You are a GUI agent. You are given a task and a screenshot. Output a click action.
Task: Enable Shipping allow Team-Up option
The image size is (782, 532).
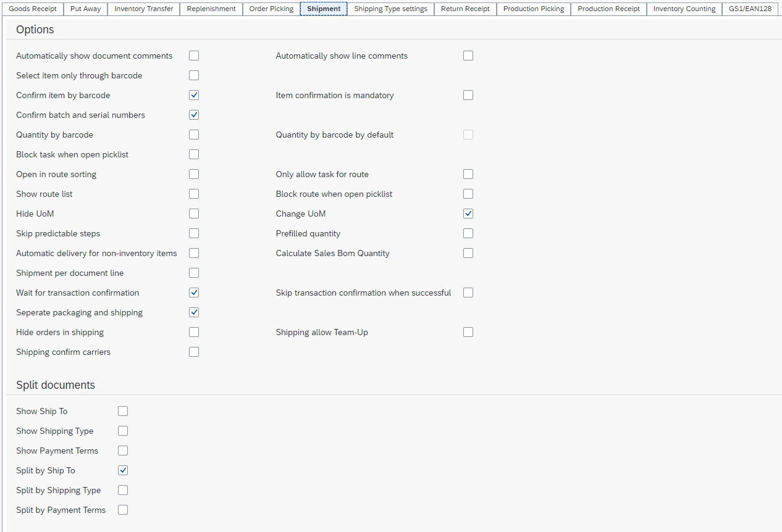[x=468, y=332]
